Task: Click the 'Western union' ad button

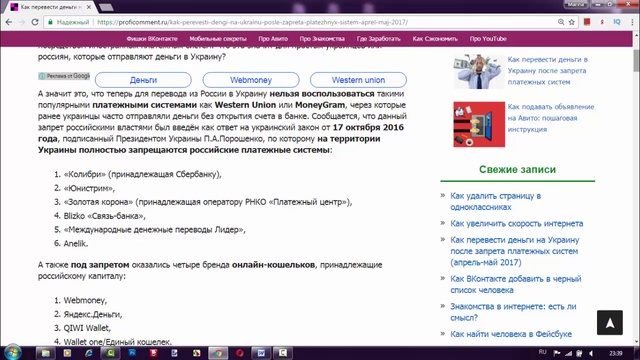Action: click(358, 80)
